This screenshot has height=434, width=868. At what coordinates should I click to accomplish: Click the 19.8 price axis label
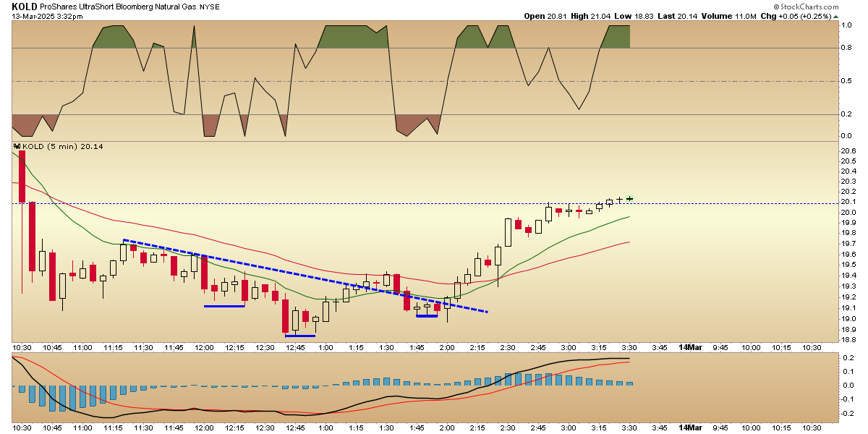click(x=850, y=233)
